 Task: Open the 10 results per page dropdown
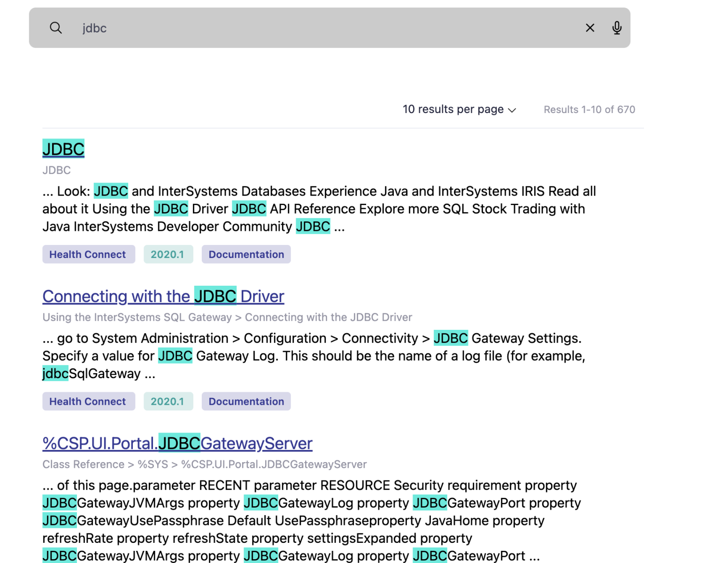click(x=459, y=109)
